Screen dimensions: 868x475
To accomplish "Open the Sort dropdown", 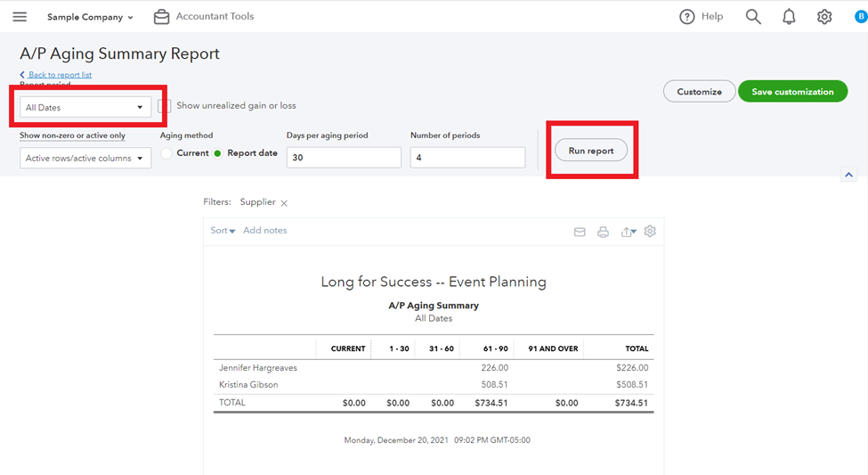I will click(223, 231).
